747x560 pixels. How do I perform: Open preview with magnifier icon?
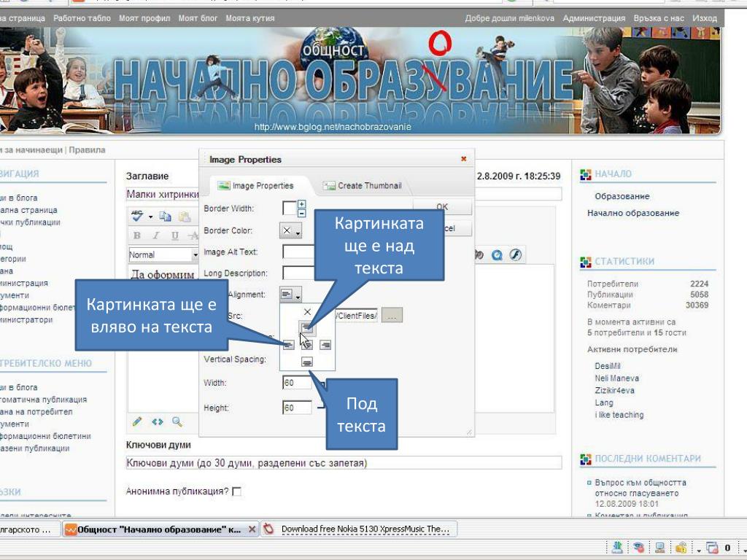pyautogui.click(x=177, y=421)
